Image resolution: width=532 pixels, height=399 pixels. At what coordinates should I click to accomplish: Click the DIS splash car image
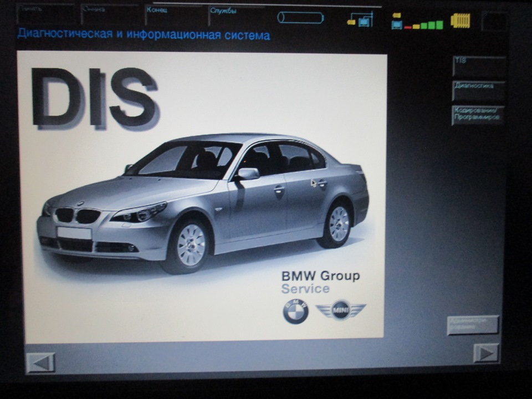point(203,203)
